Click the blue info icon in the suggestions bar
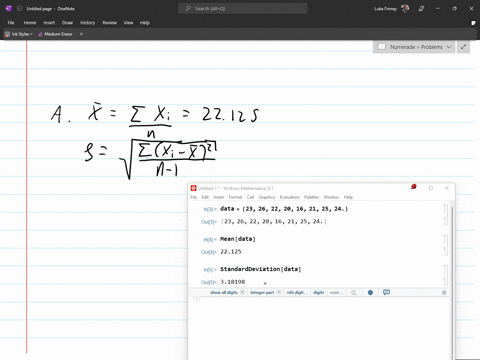The width and height of the screenshot is (480, 360). 370,292
